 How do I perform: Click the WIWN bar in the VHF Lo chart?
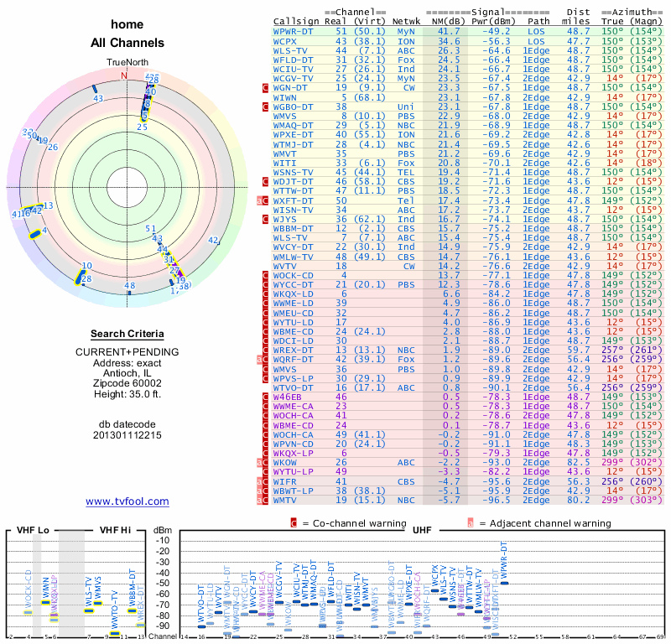(x=45, y=603)
